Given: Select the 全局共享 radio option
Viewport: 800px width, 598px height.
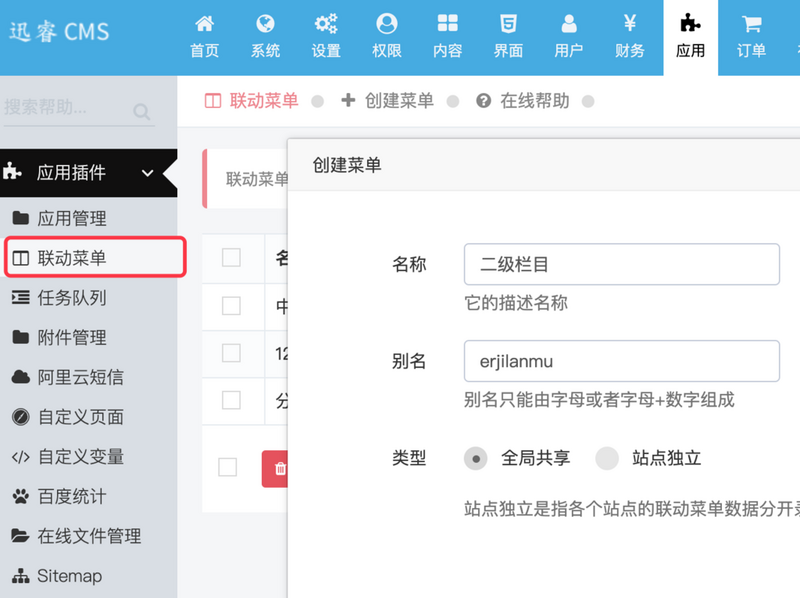Looking at the screenshot, I should click(476, 458).
